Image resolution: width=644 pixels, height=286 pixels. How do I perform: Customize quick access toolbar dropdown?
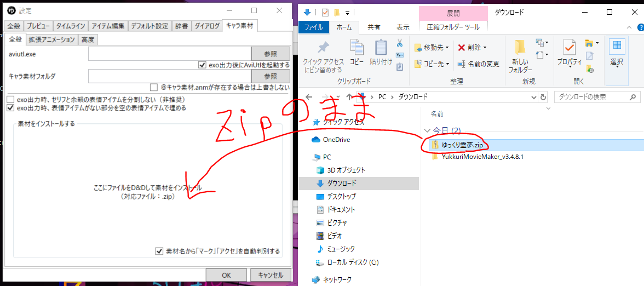[347, 12]
